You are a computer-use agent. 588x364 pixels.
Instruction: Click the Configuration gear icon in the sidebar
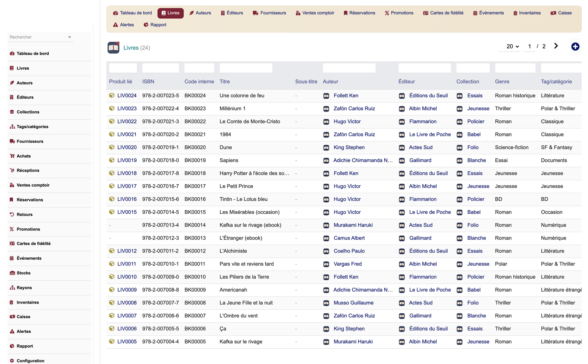pyautogui.click(x=12, y=361)
